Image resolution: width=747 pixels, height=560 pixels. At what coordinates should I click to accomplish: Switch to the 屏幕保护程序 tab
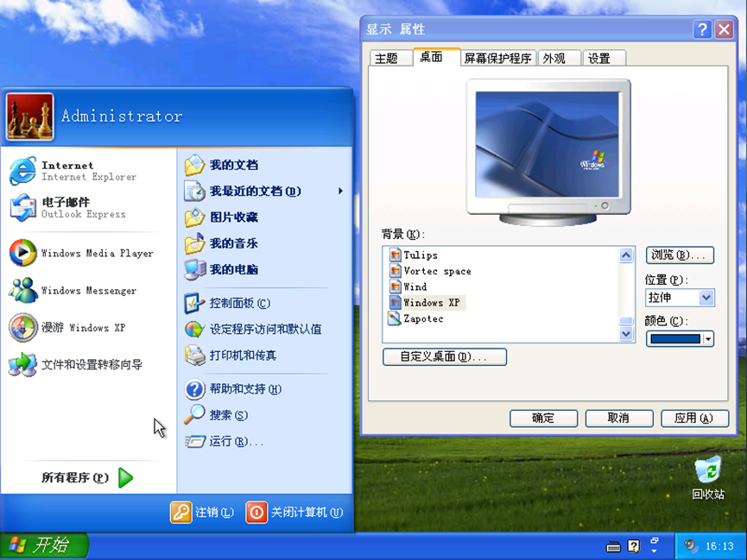pyautogui.click(x=497, y=58)
